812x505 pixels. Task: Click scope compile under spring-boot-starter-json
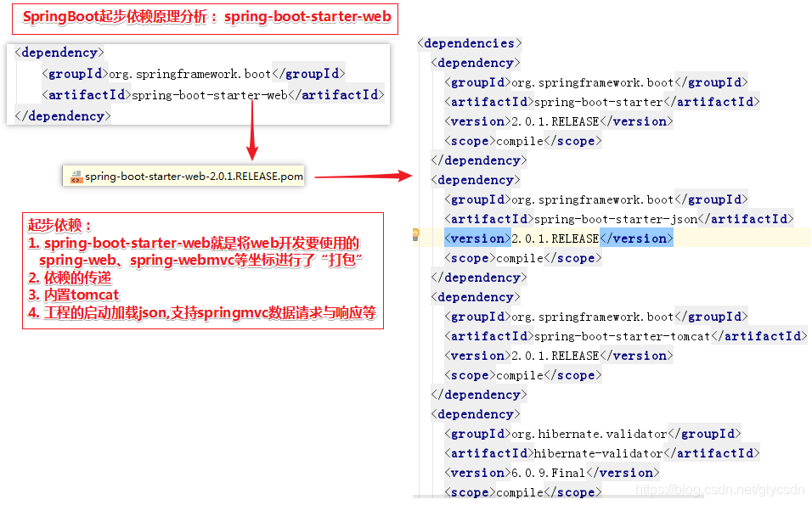click(x=523, y=258)
